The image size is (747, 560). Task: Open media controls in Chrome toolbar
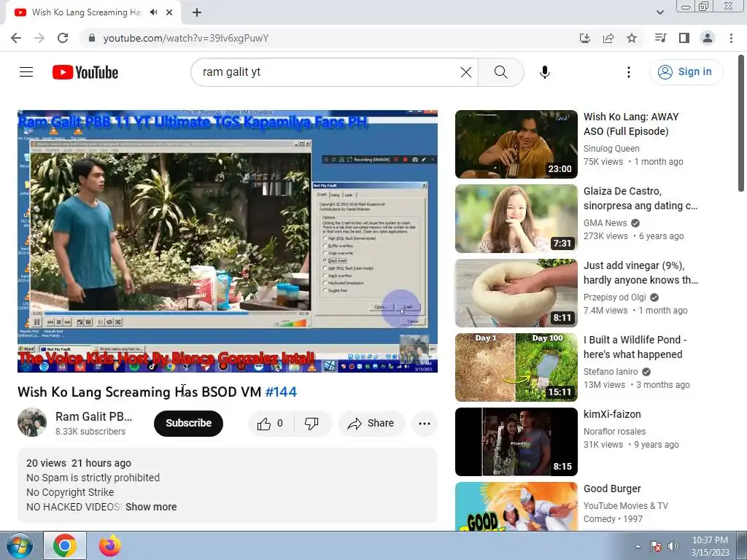(x=660, y=38)
